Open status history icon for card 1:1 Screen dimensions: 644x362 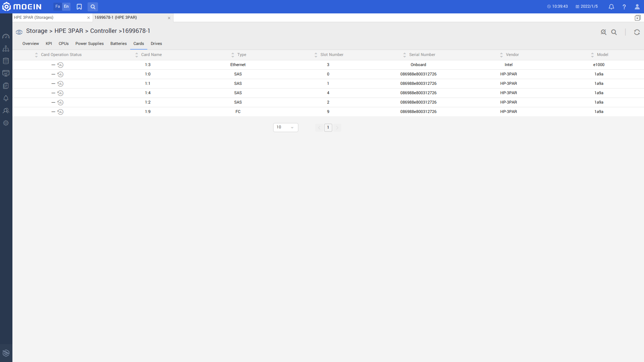point(60,84)
